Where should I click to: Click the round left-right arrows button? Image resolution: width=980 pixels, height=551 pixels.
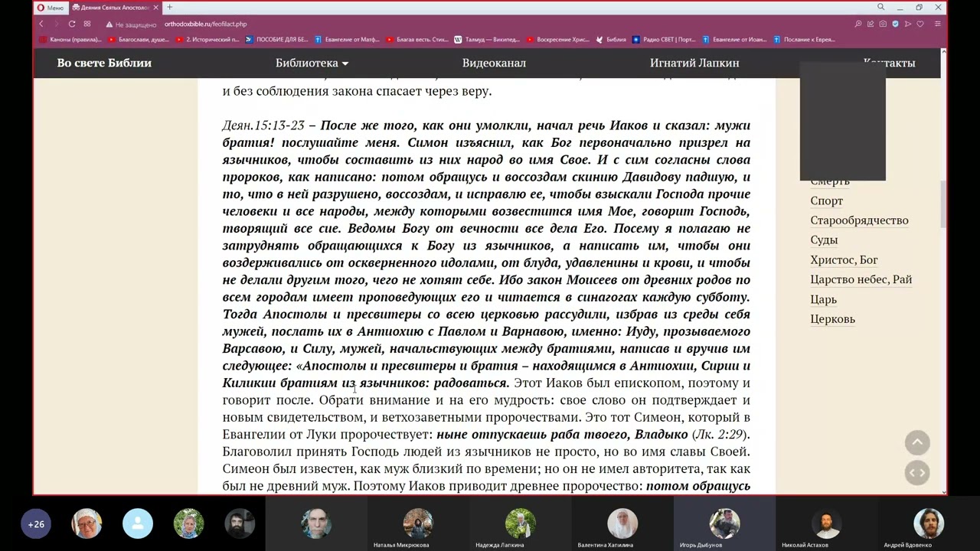coord(917,473)
